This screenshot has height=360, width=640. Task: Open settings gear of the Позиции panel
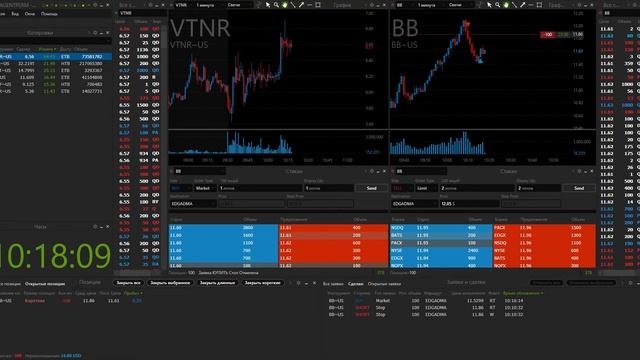298,283
